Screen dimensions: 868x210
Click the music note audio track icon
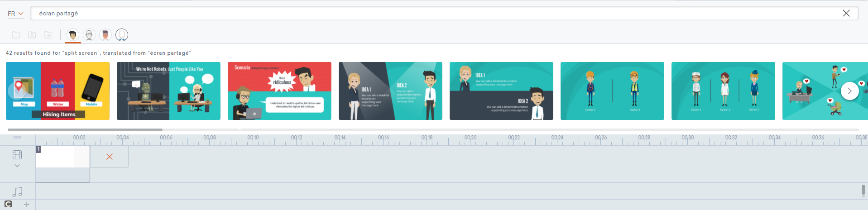point(17,192)
